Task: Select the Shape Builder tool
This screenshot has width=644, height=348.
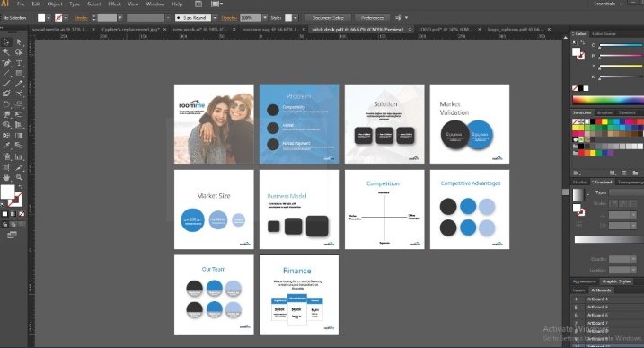Action: (x=6, y=125)
